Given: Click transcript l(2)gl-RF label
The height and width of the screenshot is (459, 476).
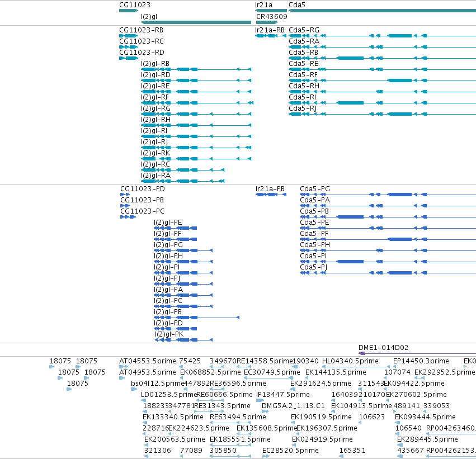Looking at the screenshot, I should click(155, 97).
